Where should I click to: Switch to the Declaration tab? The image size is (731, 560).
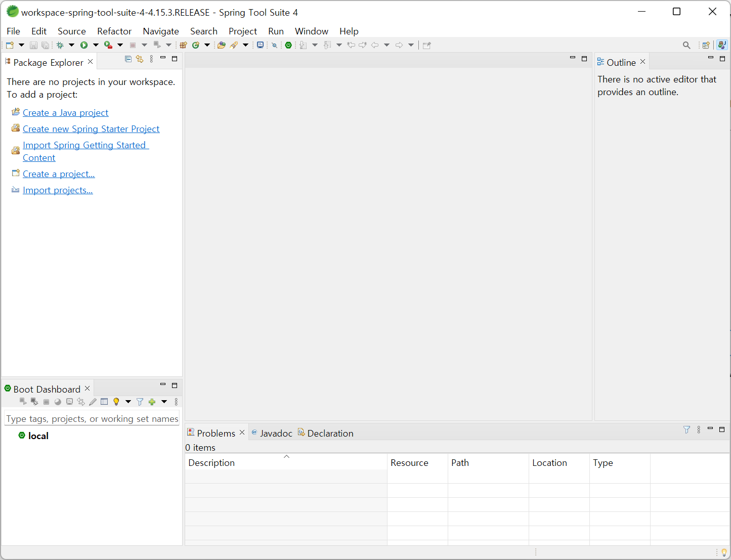pos(325,434)
